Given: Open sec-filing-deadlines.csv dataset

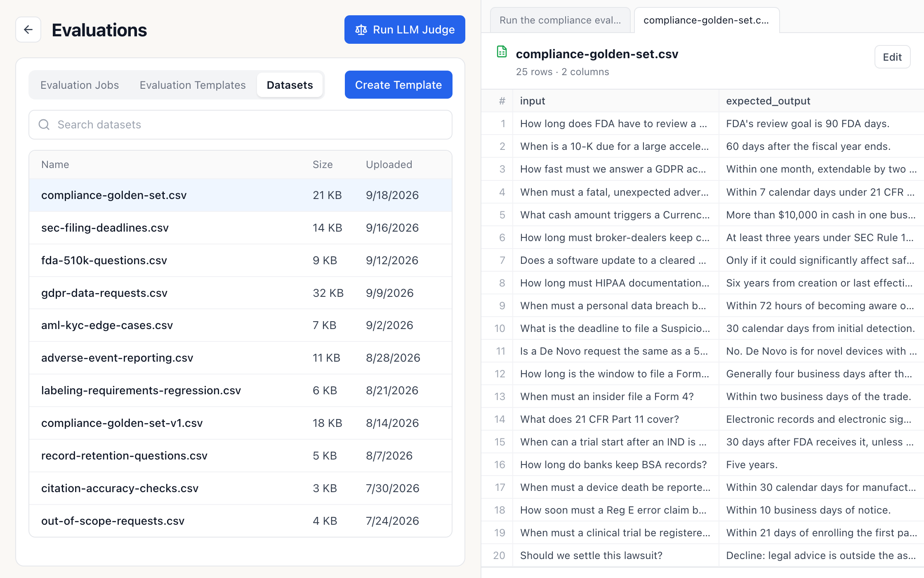Looking at the screenshot, I should pos(240,228).
